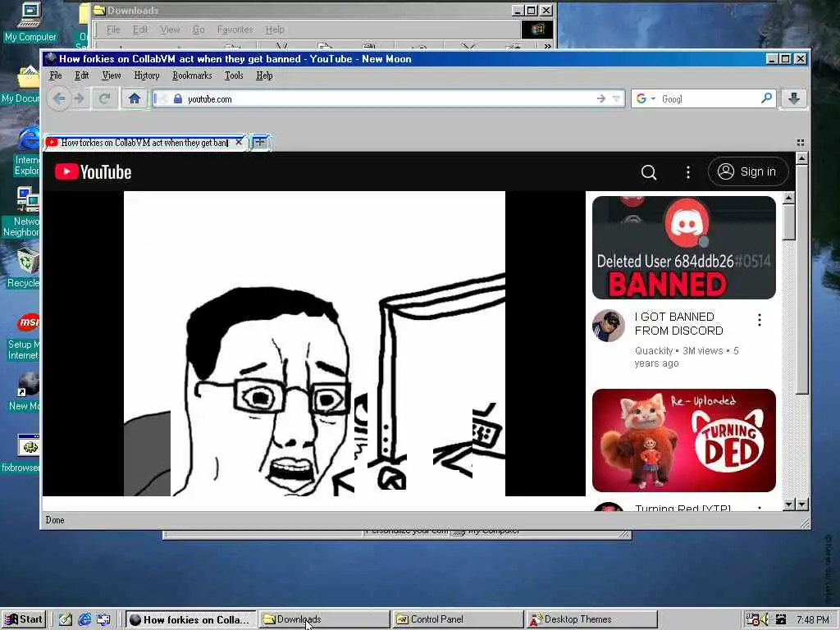
Task: Open the I GOT BANNED FROM DISCORD thumbnail
Action: point(684,248)
